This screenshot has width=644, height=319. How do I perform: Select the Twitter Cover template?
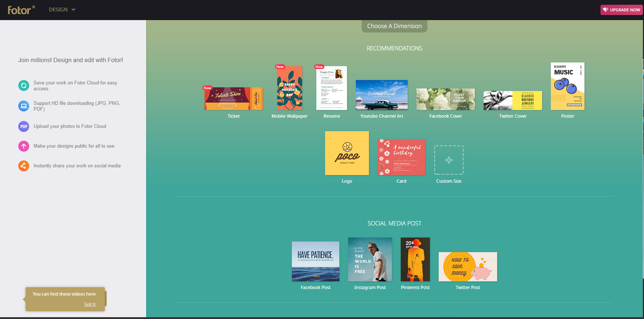(x=512, y=100)
